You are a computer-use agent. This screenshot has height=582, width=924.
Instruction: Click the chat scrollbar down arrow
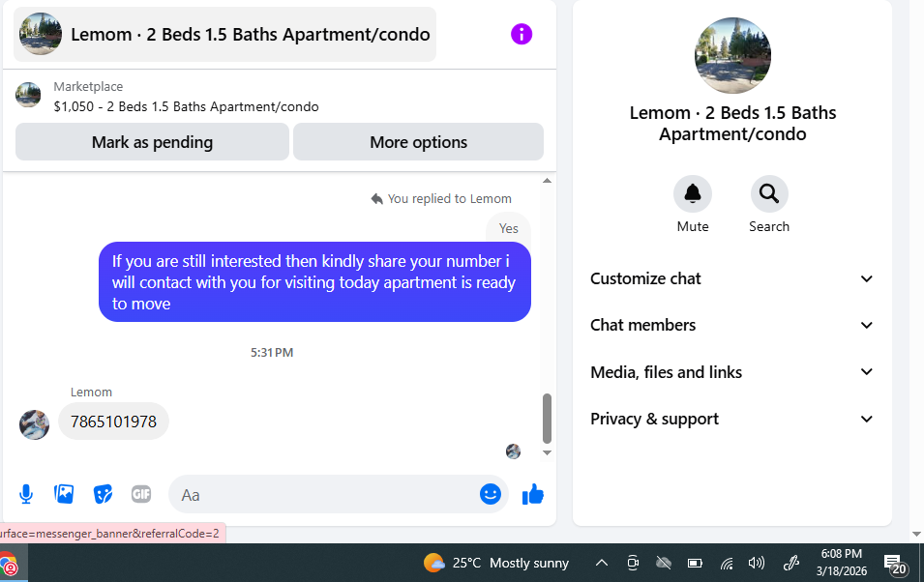point(547,453)
